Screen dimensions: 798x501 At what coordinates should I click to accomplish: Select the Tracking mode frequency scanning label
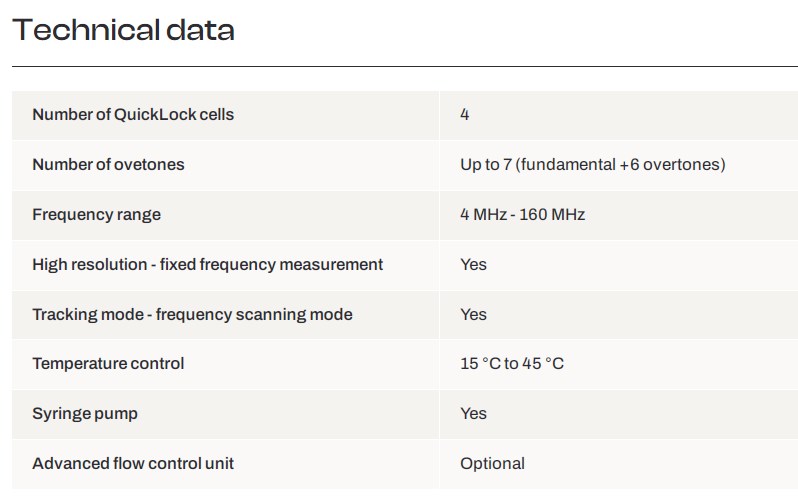[x=192, y=314]
